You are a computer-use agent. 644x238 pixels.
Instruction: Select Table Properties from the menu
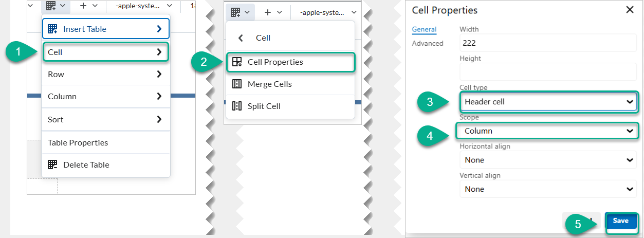pyautogui.click(x=78, y=143)
